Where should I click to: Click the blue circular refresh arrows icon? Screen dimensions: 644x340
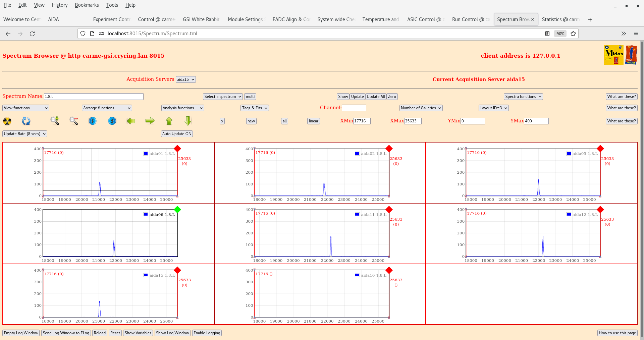tap(26, 121)
